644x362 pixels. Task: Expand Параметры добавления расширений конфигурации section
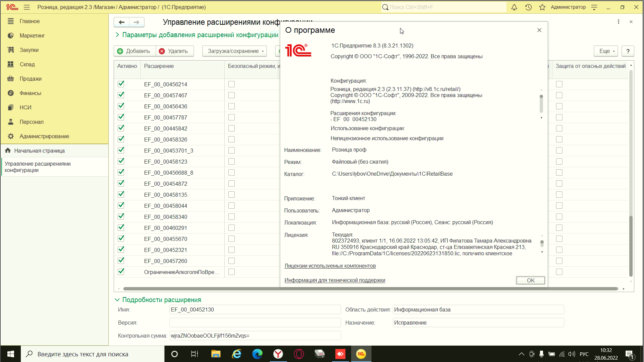tap(197, 35)
